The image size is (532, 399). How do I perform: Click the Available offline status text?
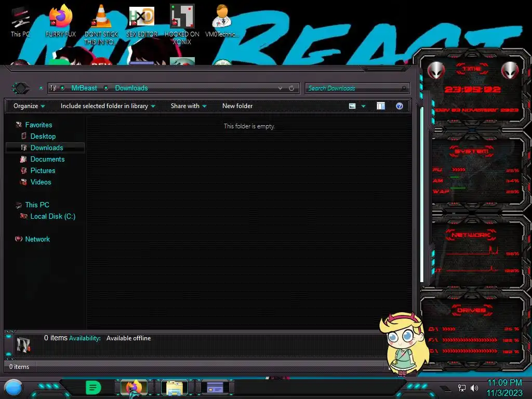[129, 338]
